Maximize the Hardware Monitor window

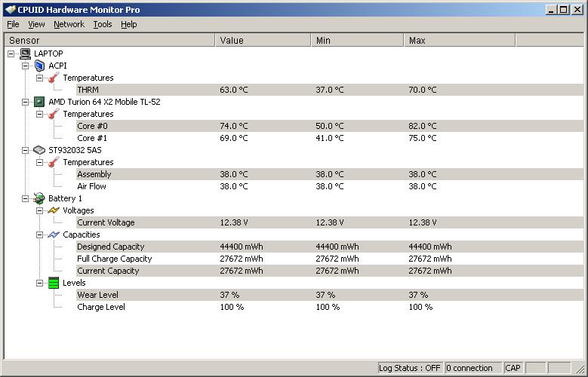pyautogui.click(x=563, y=10)
